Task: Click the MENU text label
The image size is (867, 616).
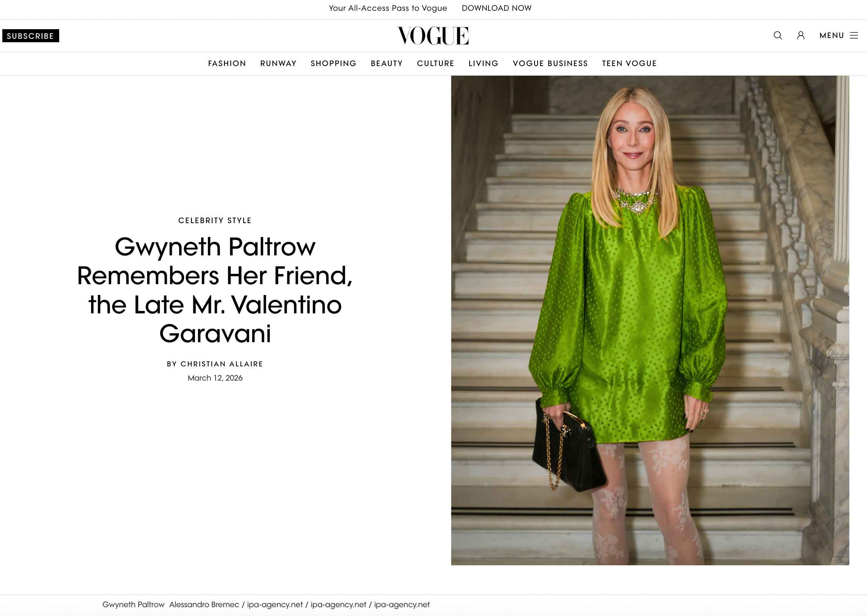Action: [x=832, y=35]
